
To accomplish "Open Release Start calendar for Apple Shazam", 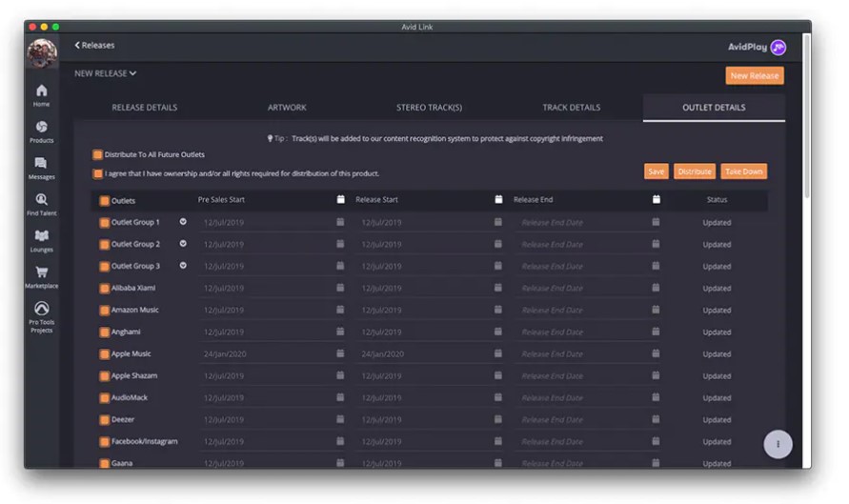I will (x=497, y=375).
